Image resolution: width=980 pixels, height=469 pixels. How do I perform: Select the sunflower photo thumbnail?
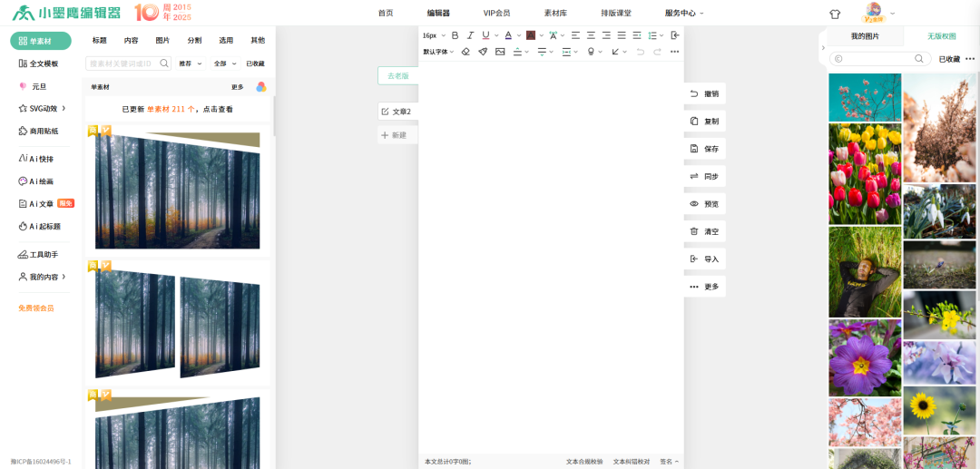[941, 410]
